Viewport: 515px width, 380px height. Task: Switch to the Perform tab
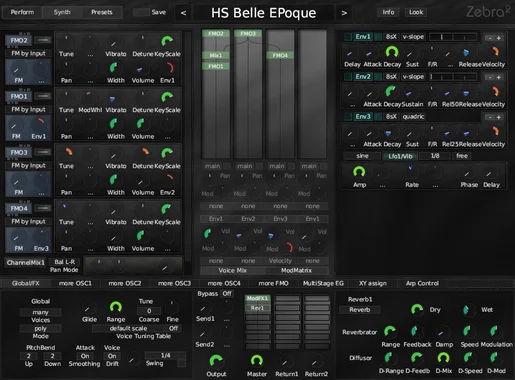click(22, 12)
